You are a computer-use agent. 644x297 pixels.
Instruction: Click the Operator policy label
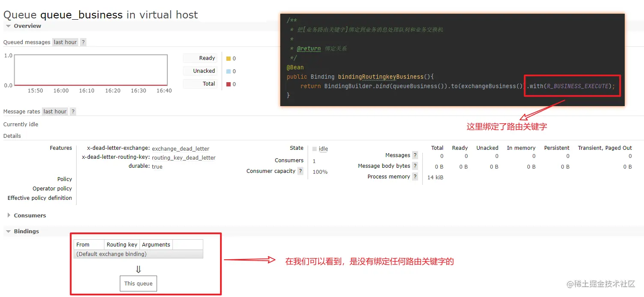click(52, 189)
